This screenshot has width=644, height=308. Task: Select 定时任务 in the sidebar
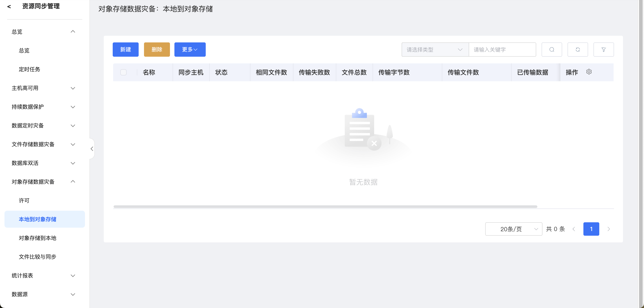30,69
